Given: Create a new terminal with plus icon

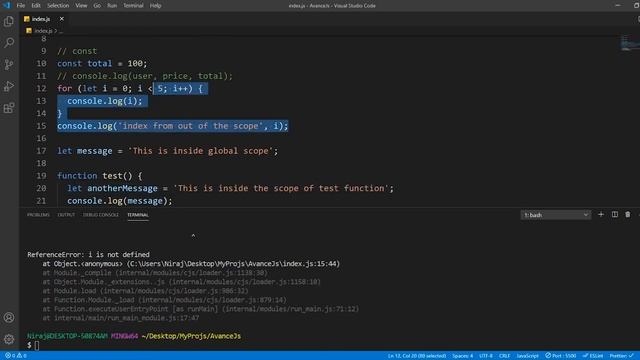Looking at the screenshot, I should point(600,215).
